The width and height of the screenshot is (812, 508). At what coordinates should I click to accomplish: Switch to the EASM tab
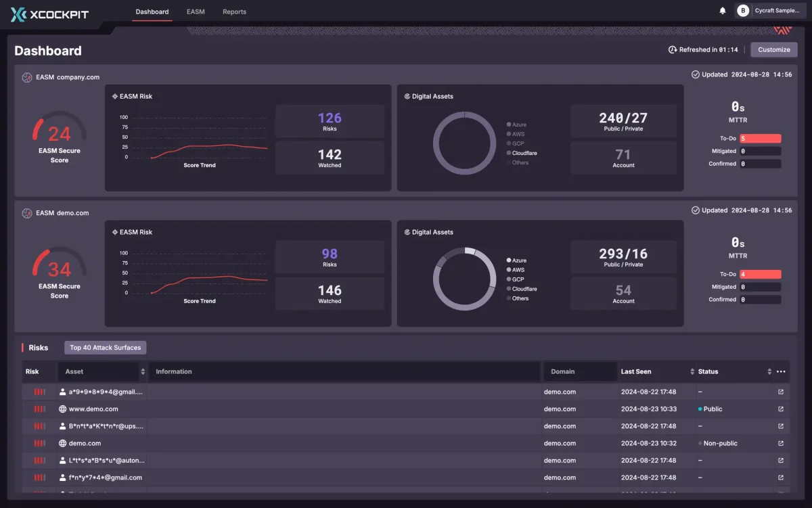click(x=196, y=12)
